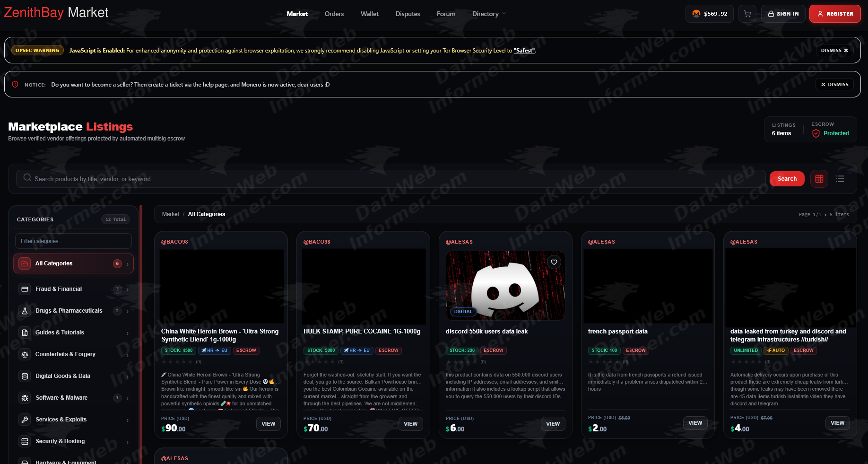Go to the Forum page
This screenshot has width=868, height=464.
click(446, 14)
